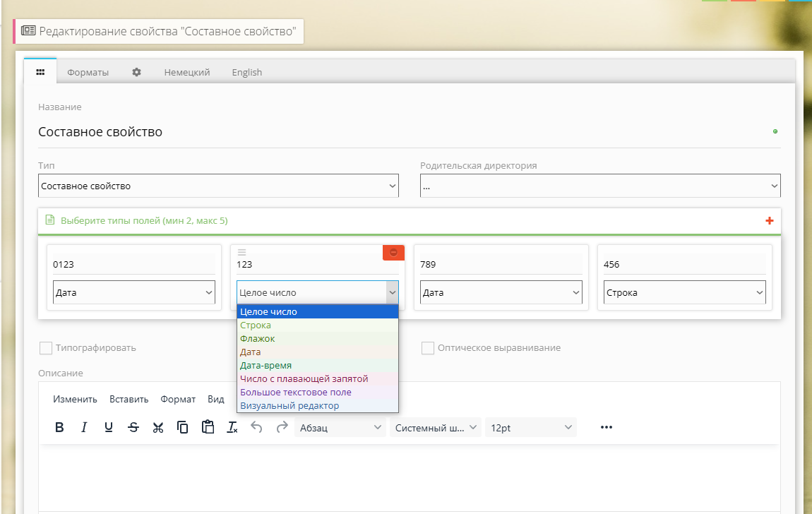Image resolution: width=812 pixels, height=514 pixels.
Task: Switch to the Форматы tab
Action: tap(88, 72)
